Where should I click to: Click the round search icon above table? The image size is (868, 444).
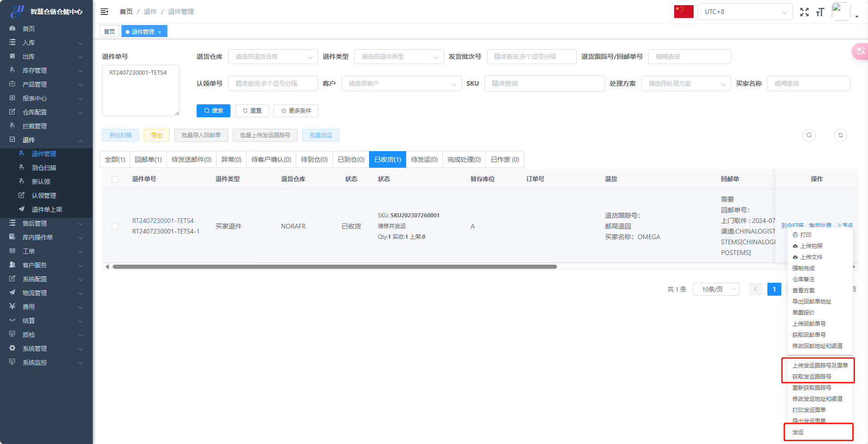point(809,135)
